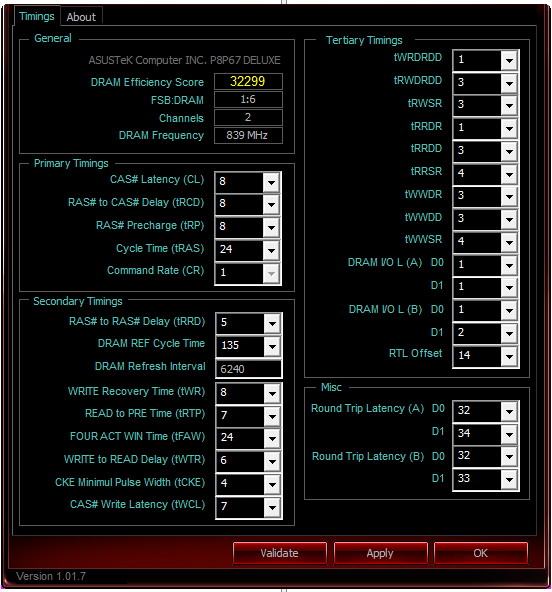Expand the RTL Offset dropdown
The image size is (552, 592).
509,356
